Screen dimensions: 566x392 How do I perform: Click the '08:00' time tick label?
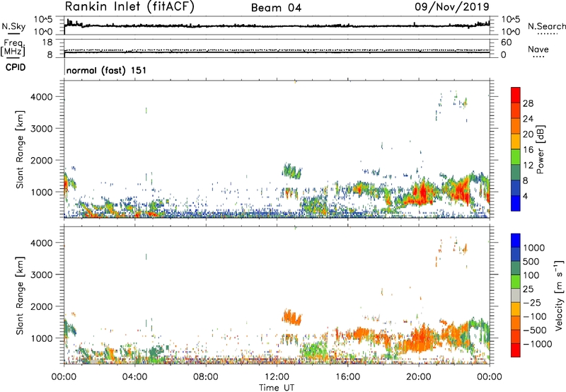click(206, 377)
